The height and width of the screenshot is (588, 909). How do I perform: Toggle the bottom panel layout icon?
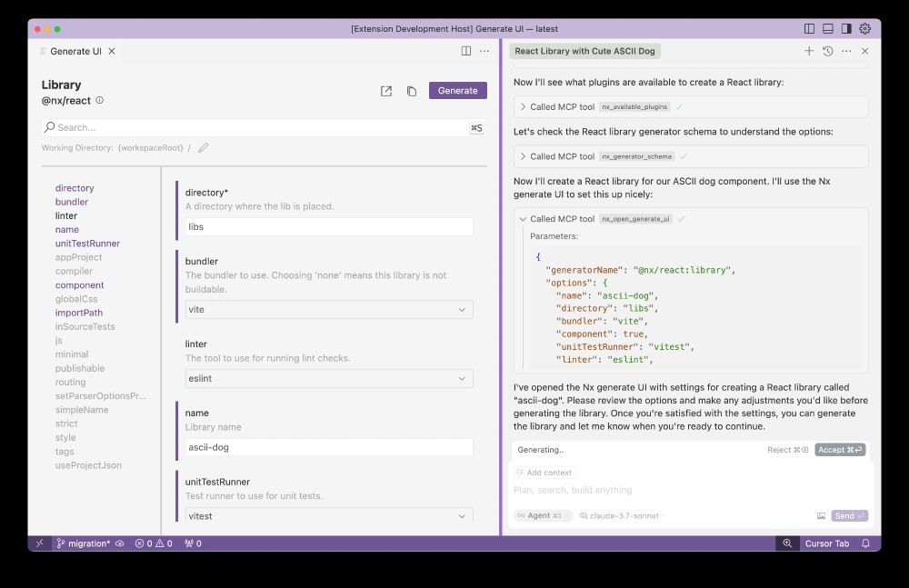pyautogui.click(x=828, y=28)
